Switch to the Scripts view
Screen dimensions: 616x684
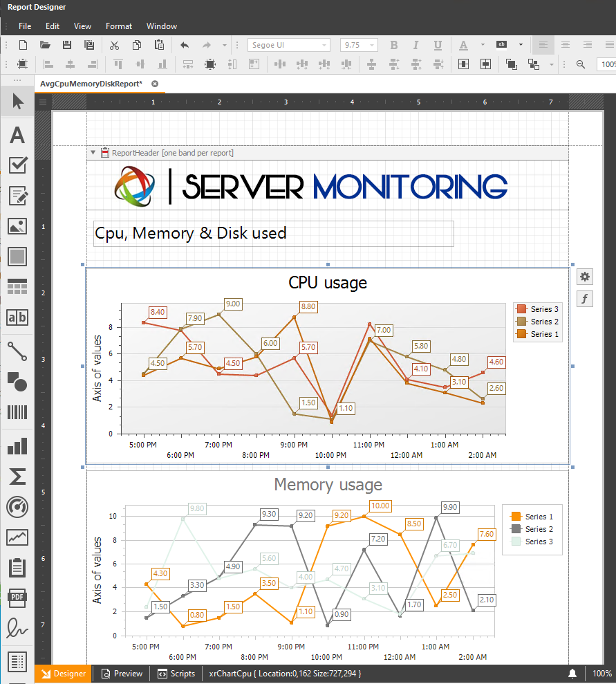(x=176, y=674)
